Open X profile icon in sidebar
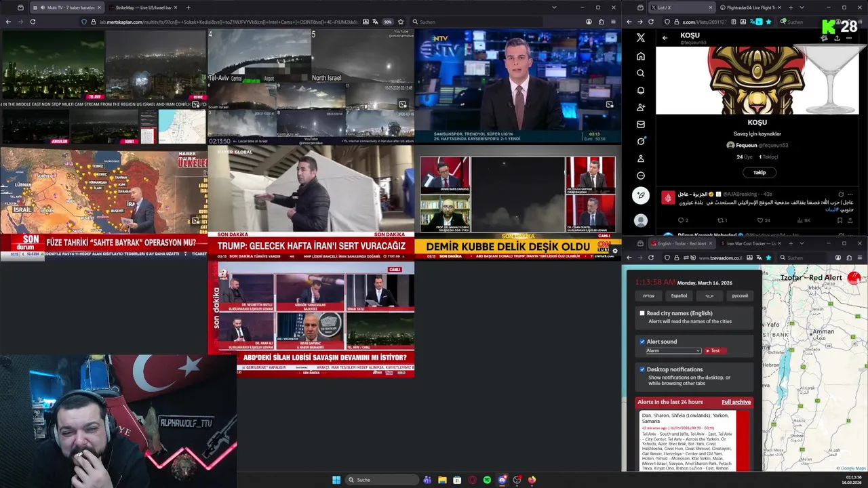This screenshot has height=488, width=868. coord(641,159)
